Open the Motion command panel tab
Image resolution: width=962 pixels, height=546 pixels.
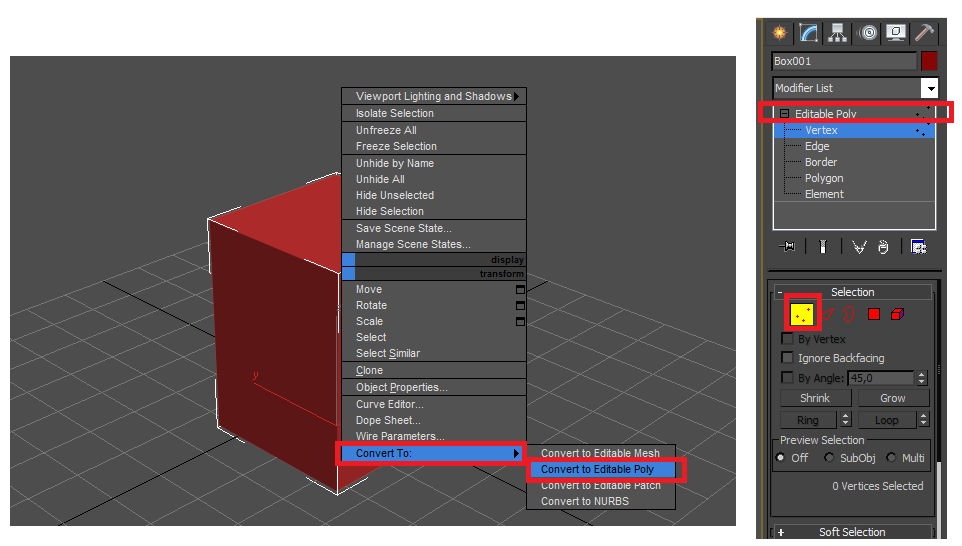click(868, 33)
